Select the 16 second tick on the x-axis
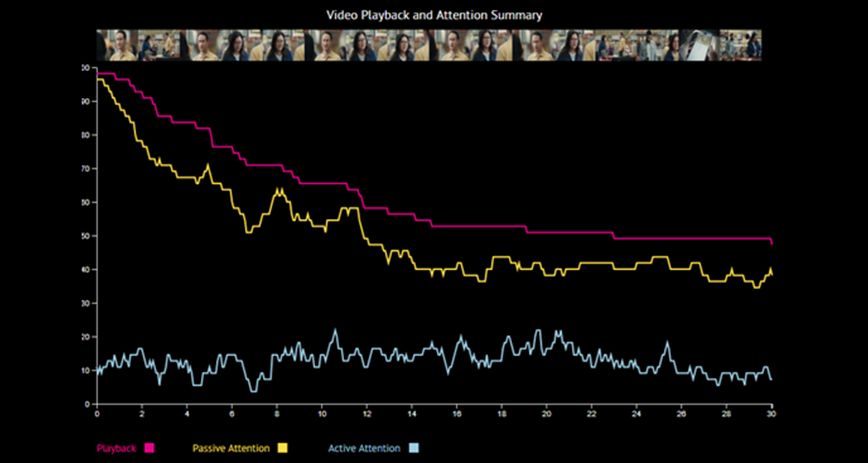 [457, 414]
